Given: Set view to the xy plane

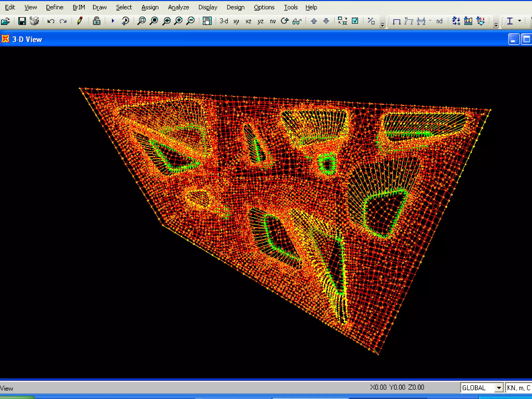Looking at the screenshot, I should click(x=236, y=21).
